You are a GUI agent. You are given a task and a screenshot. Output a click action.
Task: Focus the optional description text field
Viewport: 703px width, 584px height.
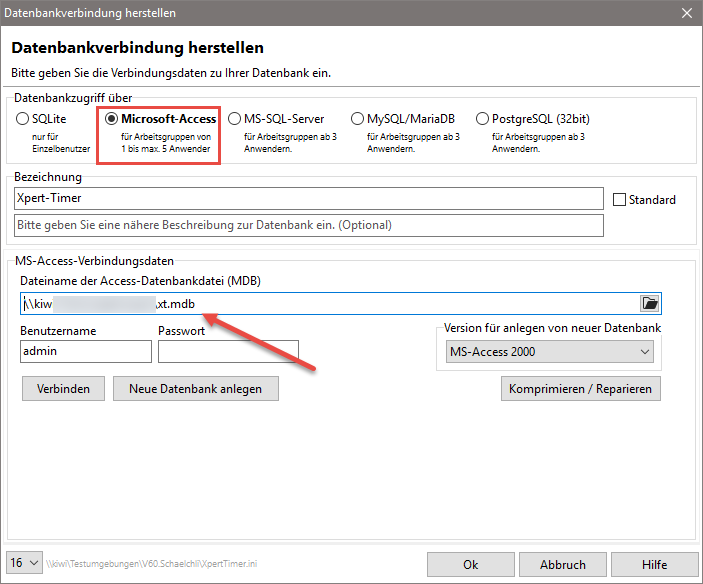point(309,225)
